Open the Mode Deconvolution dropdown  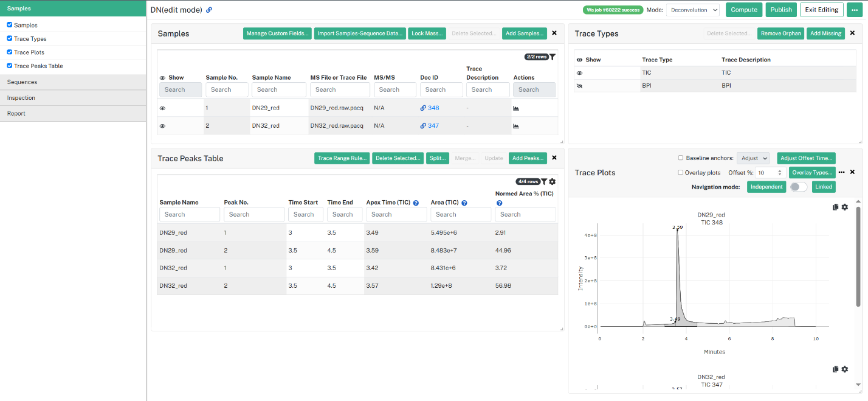coord(693,10)
